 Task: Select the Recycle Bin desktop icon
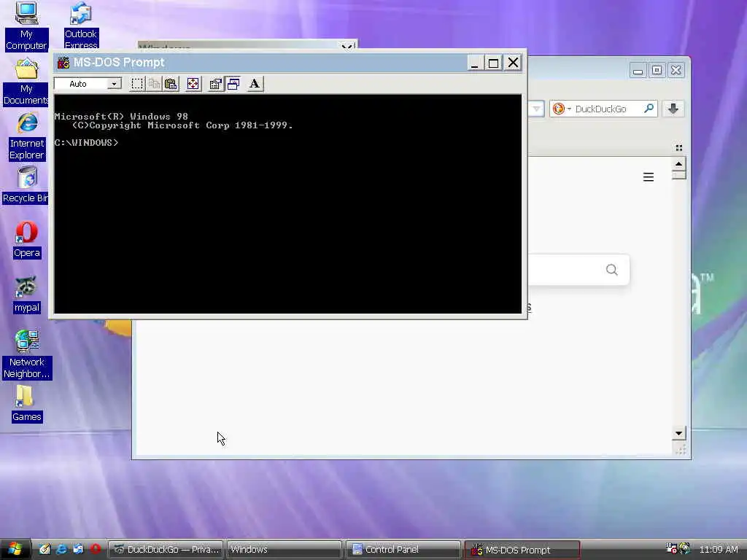point(26,185)
